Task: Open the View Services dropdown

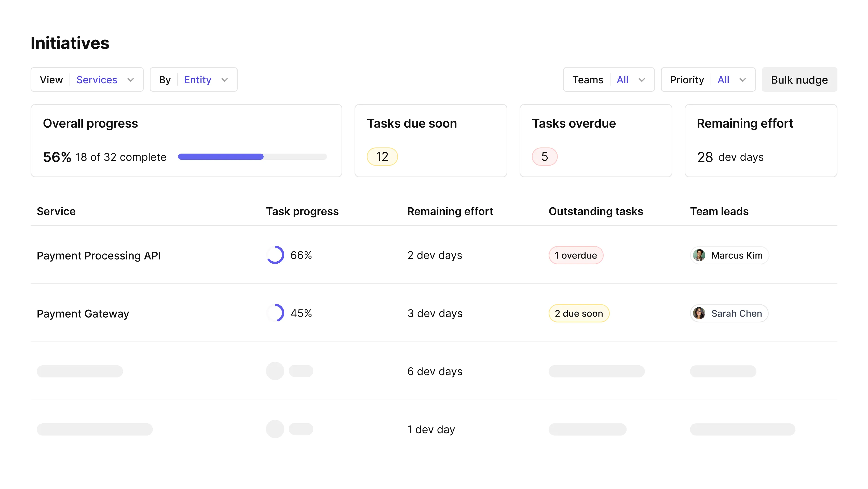Action: pyautogui.click(x=87, y=79)
